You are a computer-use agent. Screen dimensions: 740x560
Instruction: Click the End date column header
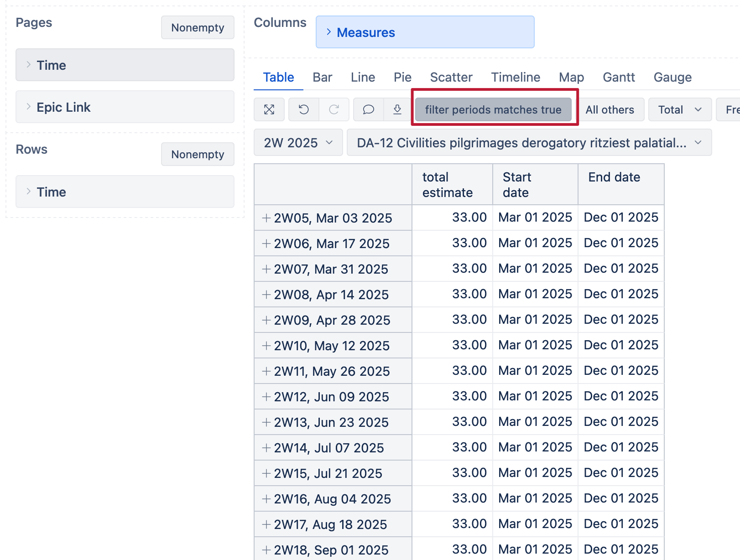point(621,184)
